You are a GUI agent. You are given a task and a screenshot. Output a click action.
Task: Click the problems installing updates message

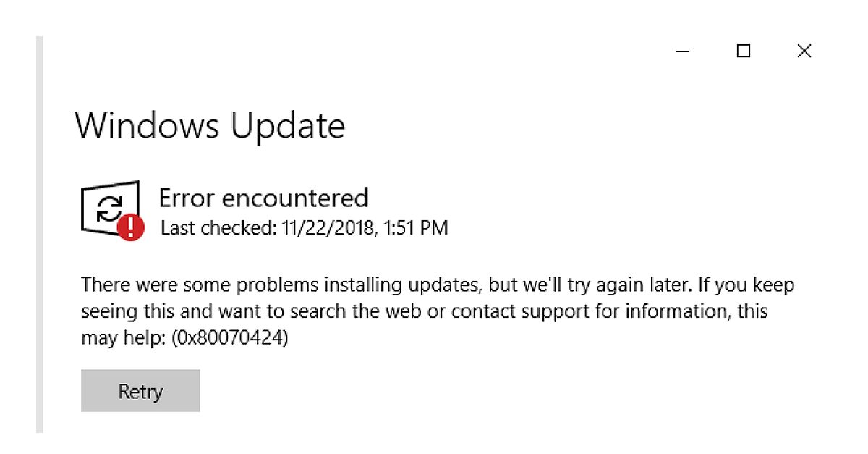[x=434, y=311]
